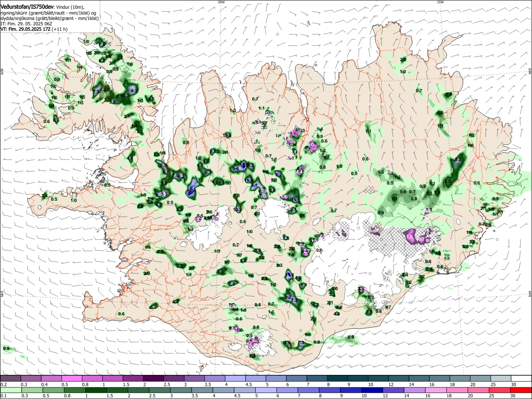532x399 pixels.
Task: Click the 'slydda/snjókoma' legend description line
Action: pos(50,18)
